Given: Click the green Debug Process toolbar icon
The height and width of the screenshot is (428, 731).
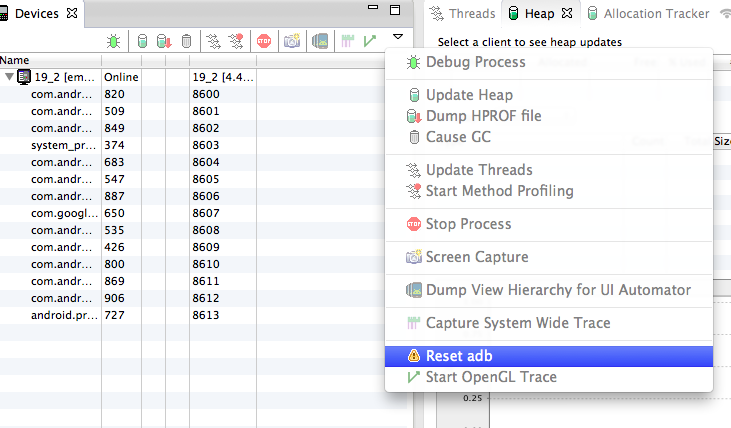Looking at the screenshot, I should [x=115, y=41].
